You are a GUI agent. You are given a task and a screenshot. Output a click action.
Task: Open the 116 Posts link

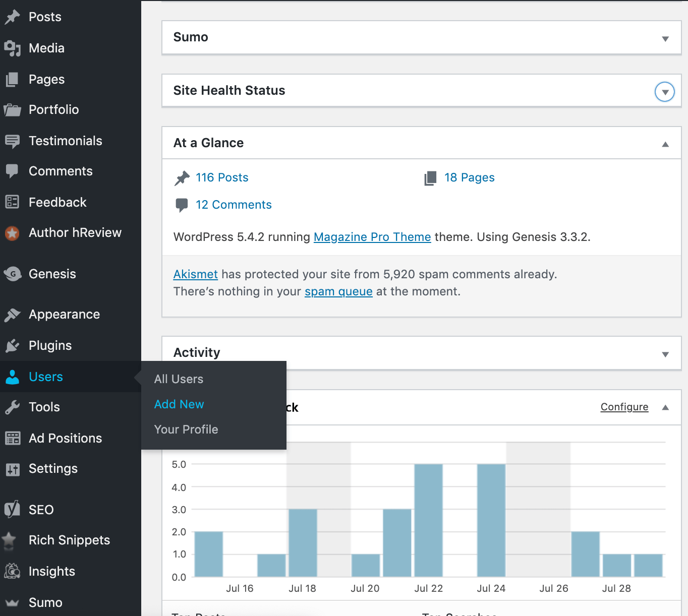coord(222,177)
